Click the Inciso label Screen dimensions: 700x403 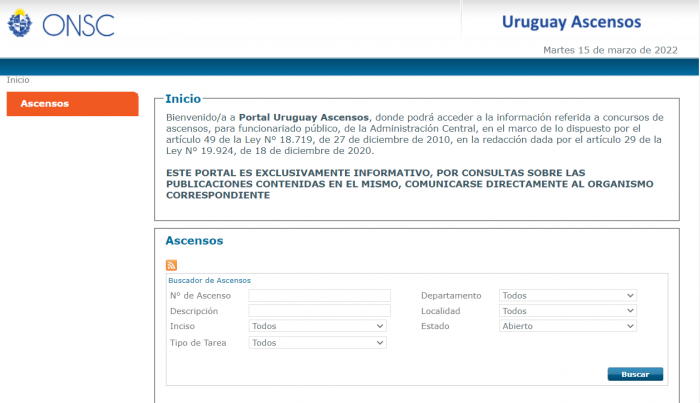[182, 326]
